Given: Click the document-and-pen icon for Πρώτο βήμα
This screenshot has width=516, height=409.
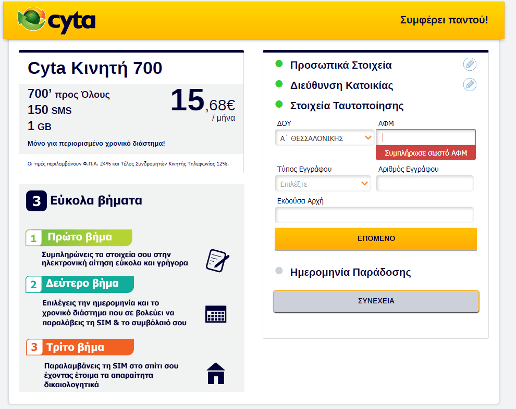Looking at the screenshot, I should 217,260.
